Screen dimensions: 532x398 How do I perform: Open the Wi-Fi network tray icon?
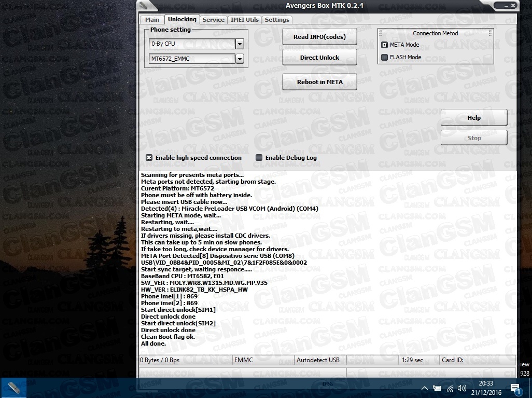click(x=450, y=389)
